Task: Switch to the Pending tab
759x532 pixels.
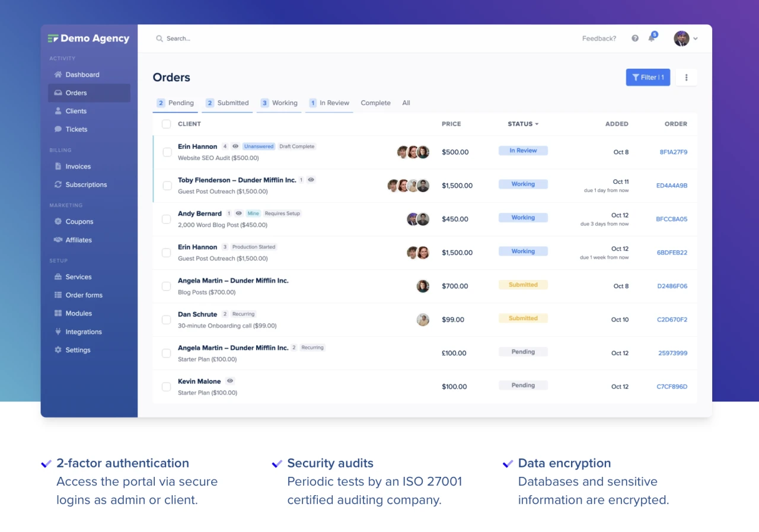Action: click(176, 103)
